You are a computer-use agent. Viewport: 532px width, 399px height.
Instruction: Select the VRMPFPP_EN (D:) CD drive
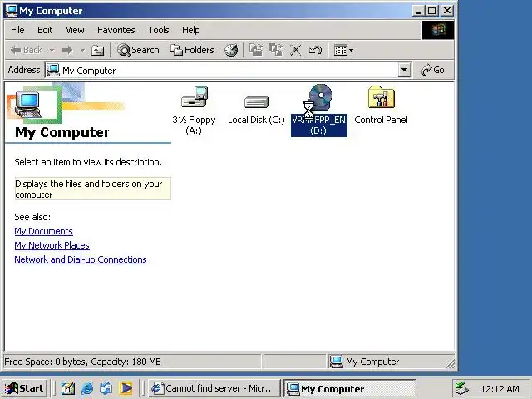pyautogui.click(x=319, y=111)
